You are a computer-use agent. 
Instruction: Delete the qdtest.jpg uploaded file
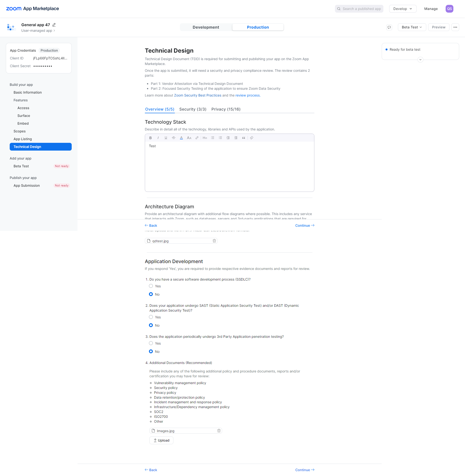(214, 241)
